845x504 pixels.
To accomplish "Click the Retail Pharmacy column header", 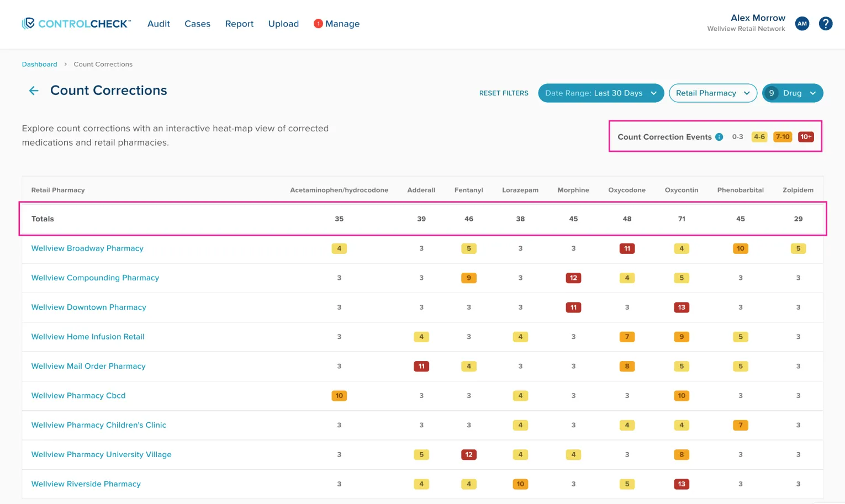I will pyautogui.click(x=58, y=190).
